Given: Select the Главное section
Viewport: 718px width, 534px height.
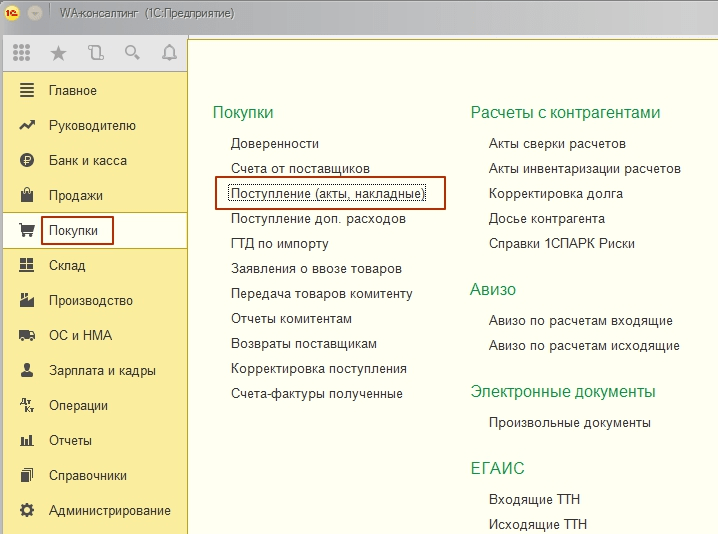Looking at the screenshot, I should [72, 91].
